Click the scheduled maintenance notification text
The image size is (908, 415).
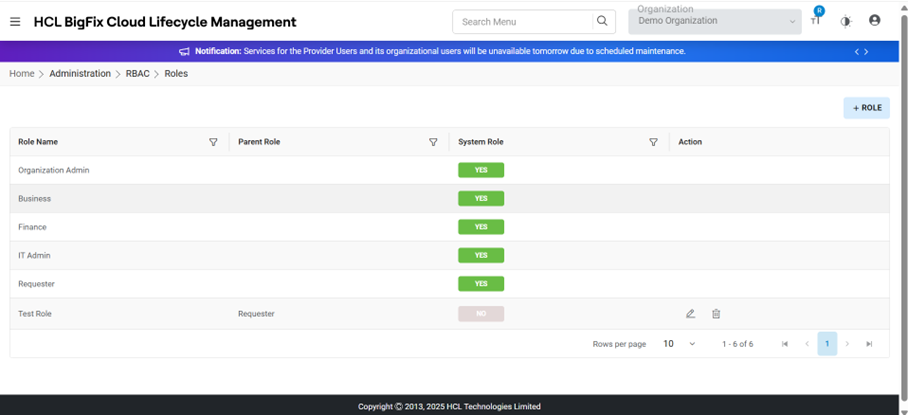(440, 52)
